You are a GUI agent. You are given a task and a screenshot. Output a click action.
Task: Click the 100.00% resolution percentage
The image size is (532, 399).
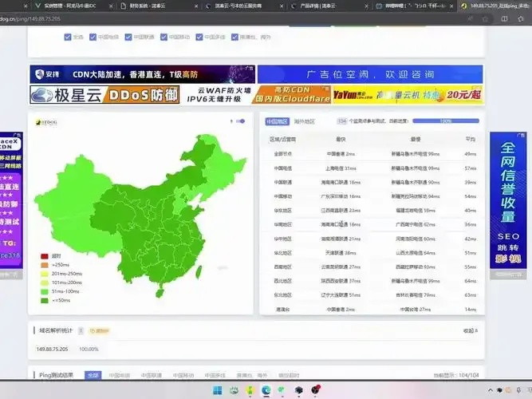89,349
